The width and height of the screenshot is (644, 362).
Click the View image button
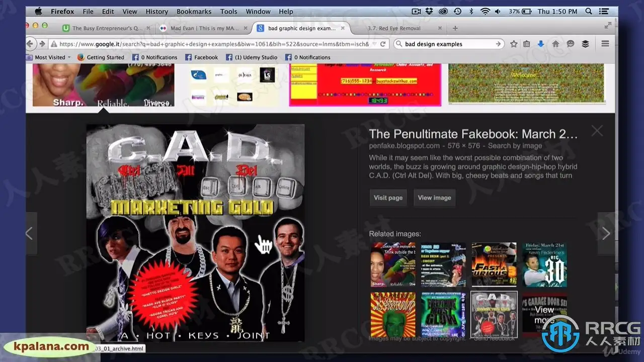(x=435, y=198)
